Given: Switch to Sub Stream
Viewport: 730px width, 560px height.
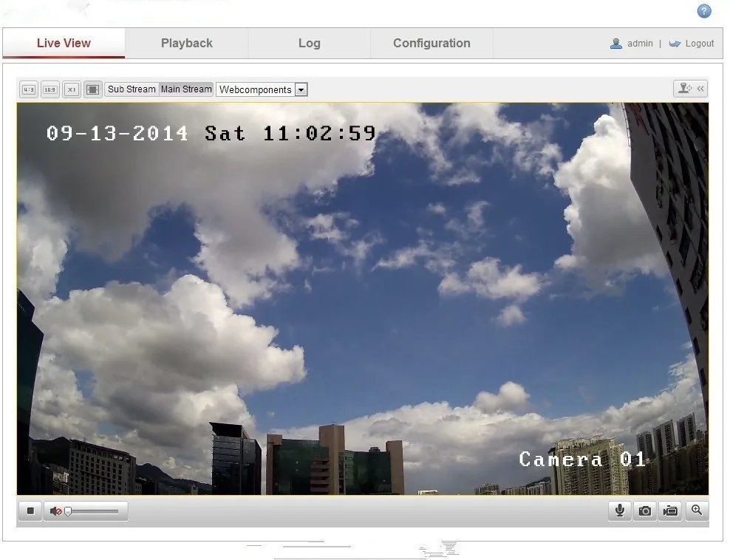Looking at the screenshot, I should point(132,89).
